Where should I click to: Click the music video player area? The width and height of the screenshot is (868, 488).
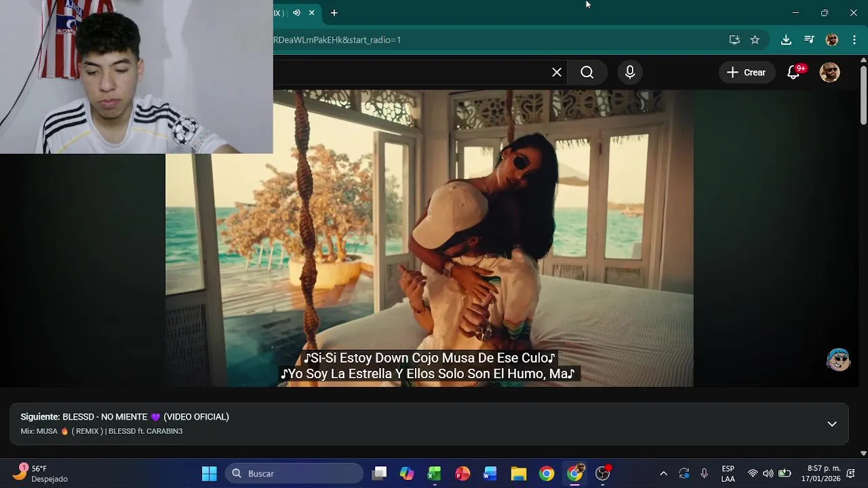[429, 238]
